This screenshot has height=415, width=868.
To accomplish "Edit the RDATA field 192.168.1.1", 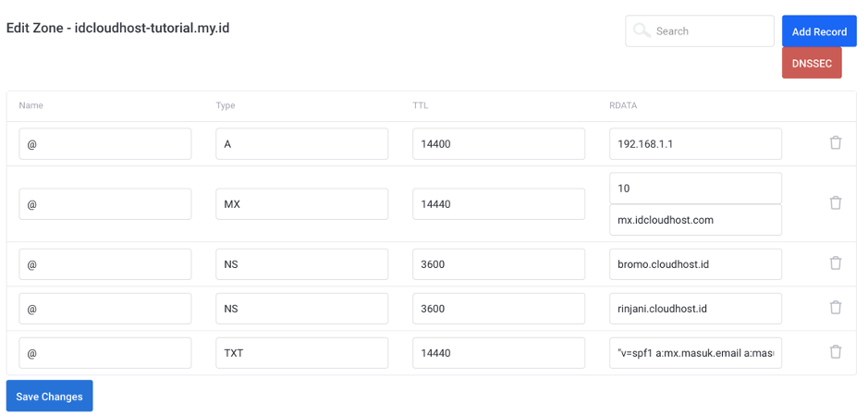I will (x=695, y=144).
